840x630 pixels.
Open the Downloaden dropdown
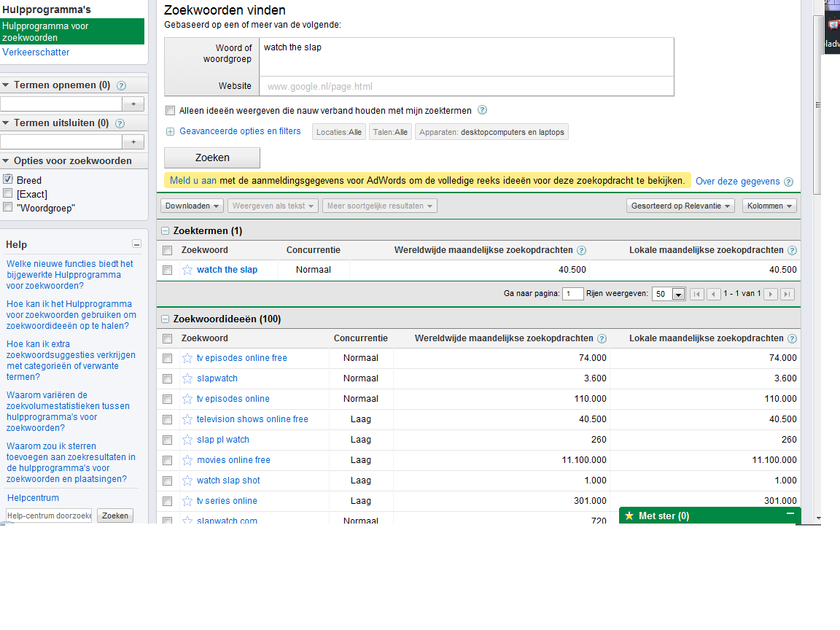point(192,206)
